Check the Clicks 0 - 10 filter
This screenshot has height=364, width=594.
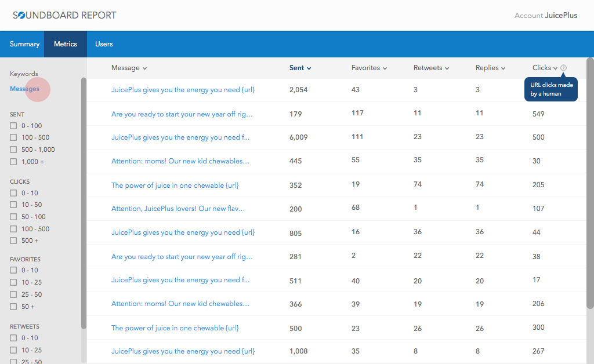coord(14,193)
